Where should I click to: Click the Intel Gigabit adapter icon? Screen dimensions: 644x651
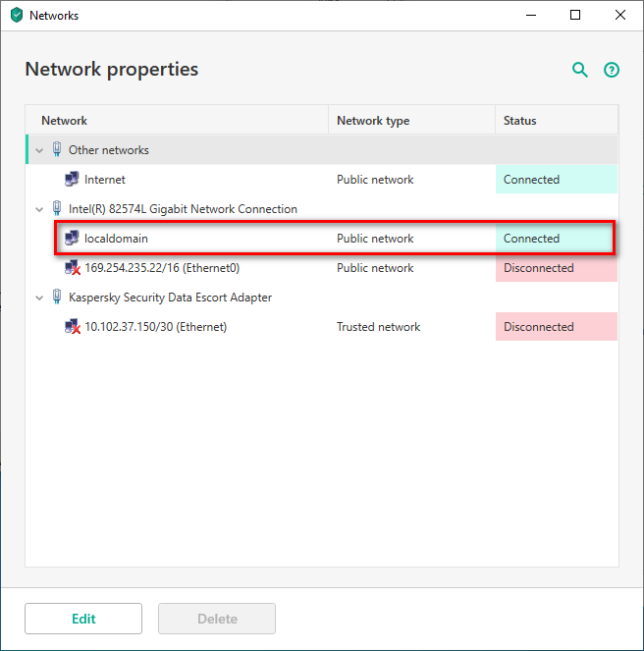[x=56, y=209]
